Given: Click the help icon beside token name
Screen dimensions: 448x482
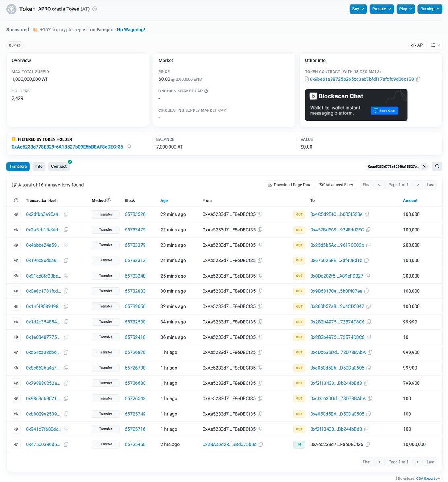Looking at the screenshot, I should tap(95, 9).
